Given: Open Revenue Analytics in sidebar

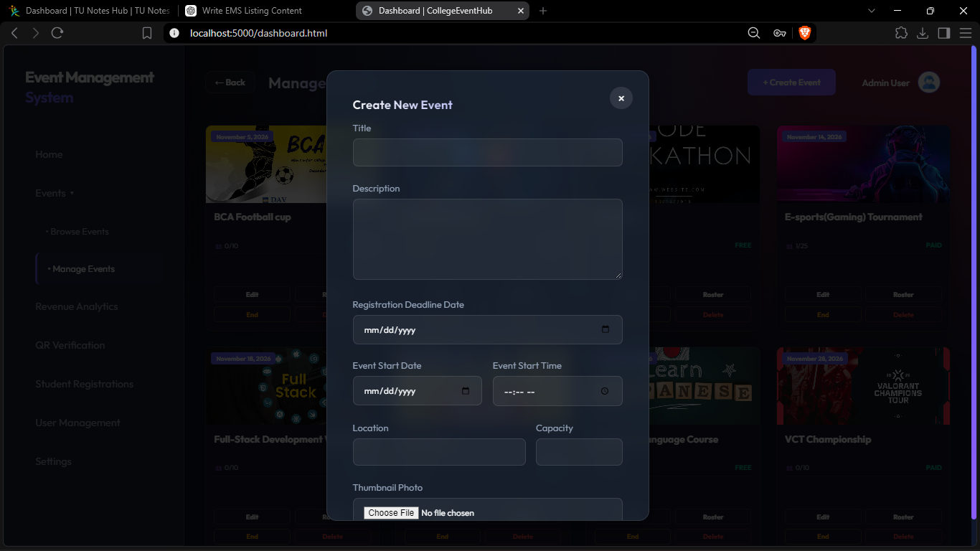Looking at the screenshot, I should (77, 306).
